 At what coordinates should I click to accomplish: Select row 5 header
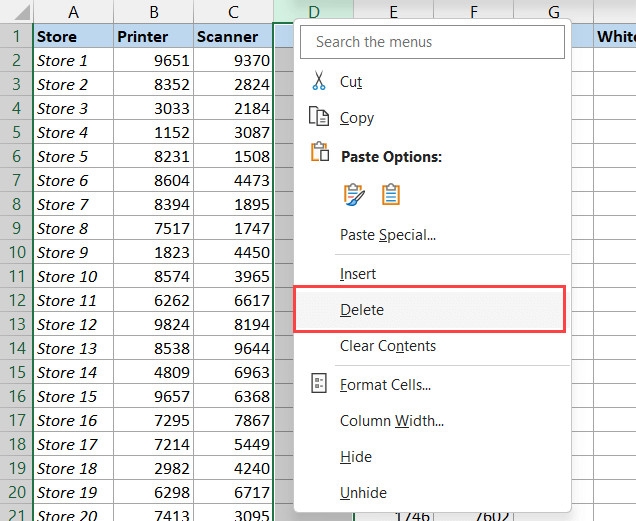(x=16, y=132)
